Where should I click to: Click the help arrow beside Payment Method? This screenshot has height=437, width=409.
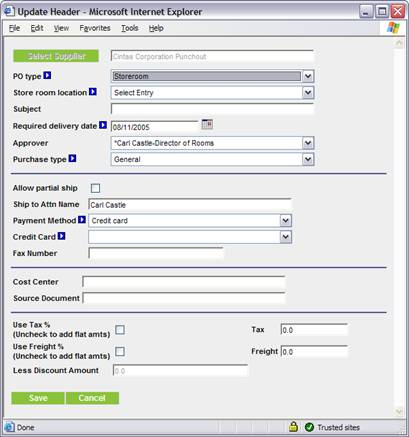[x=82, y=220]
